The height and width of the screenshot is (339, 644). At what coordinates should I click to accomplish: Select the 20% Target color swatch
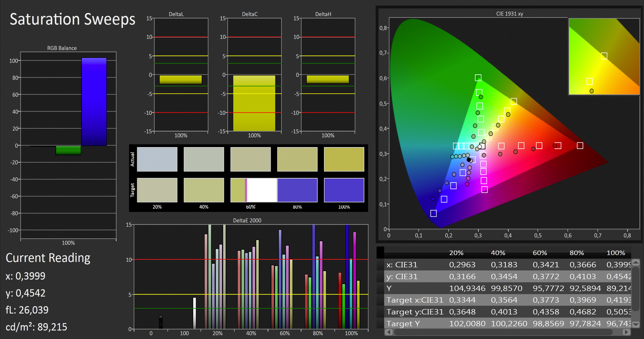coord(157,190)
